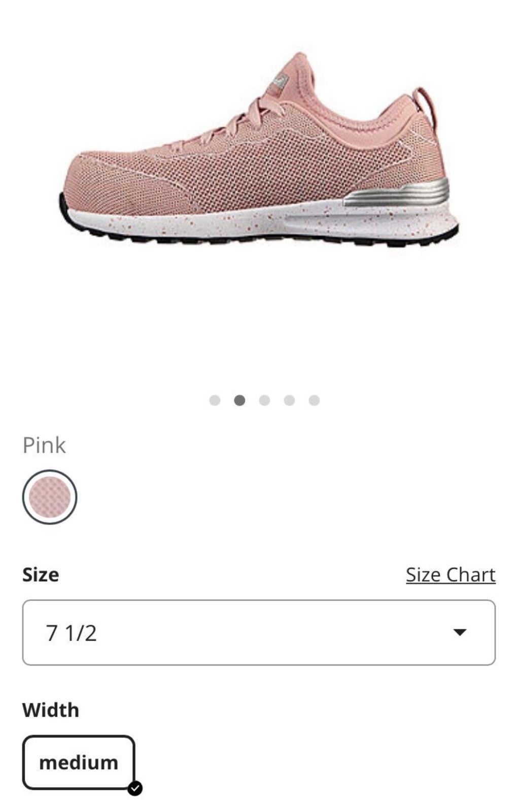Select the medium width option
The height and width of the screenshot is (812, 518).
79,762
